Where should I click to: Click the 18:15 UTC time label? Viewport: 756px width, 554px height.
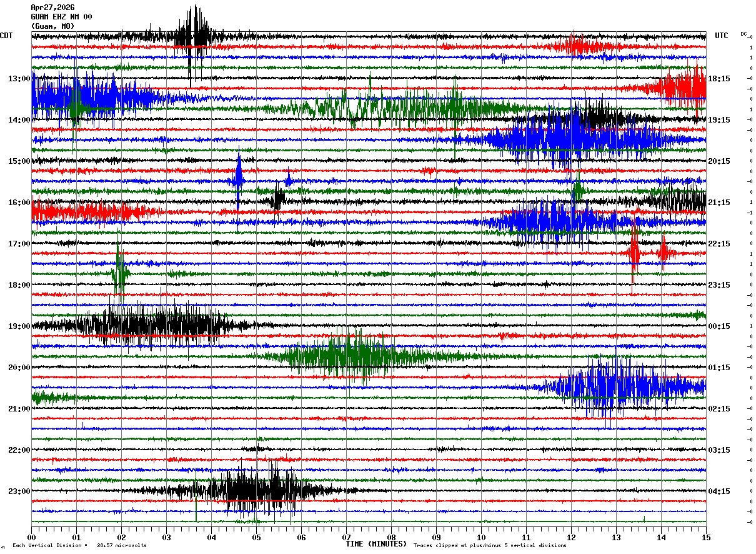pos(719,79)
